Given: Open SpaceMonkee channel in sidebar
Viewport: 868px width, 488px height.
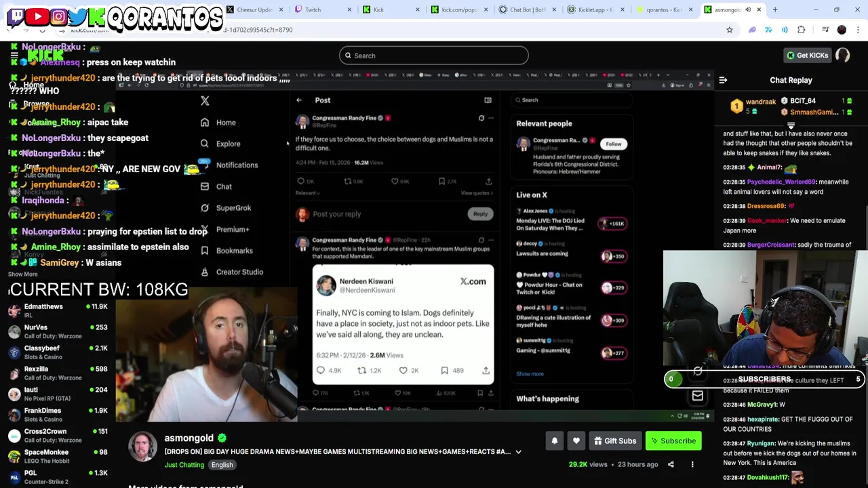Looking at the screenshot, I should pos(58,457).
